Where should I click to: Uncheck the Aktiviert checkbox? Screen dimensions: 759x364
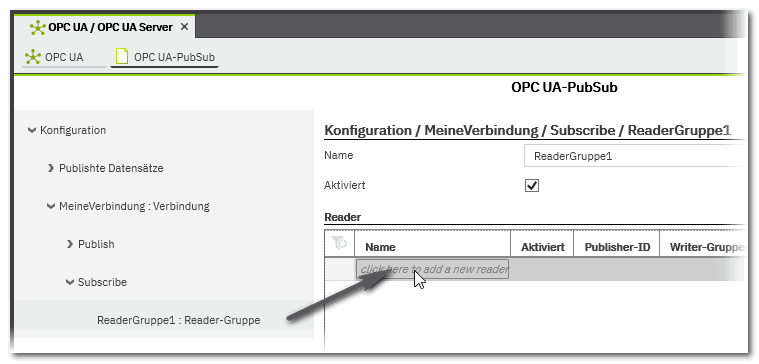click(x=532, y=185)
